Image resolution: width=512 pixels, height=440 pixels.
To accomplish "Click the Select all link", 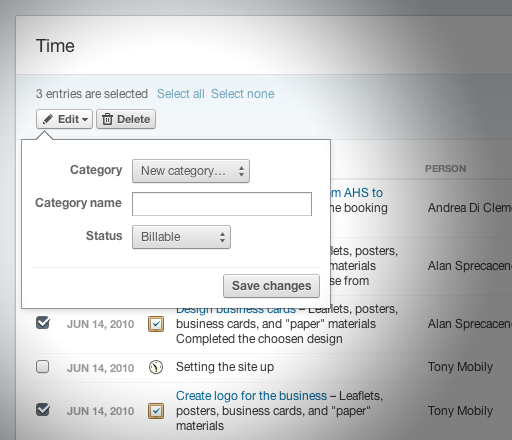I will [181, 94].
